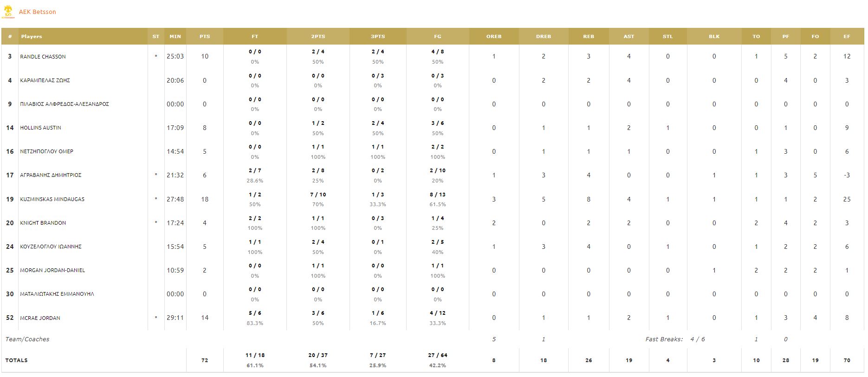The height and width of the screenshot is (377, 868).
Task: Click the STL column header
Action: pyautogui.click(x=667, y=36)
